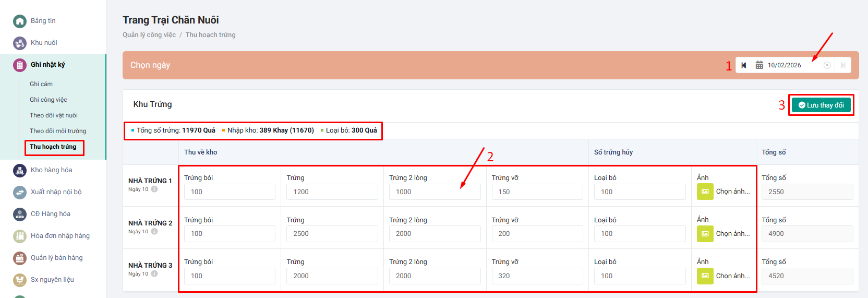This screenshot has width=868, height=298.
Task: Open Khu nuôi sidebar icon
Action: click(20, 43)
